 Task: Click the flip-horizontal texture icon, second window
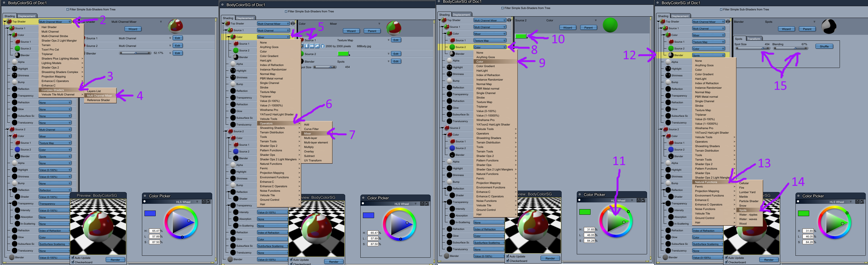(x=312, y=46)
